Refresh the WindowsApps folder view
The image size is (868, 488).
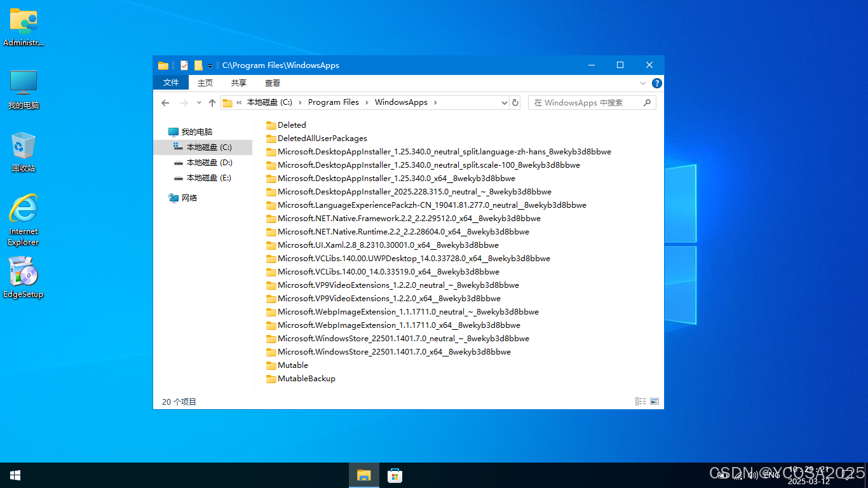coord(515,103)
